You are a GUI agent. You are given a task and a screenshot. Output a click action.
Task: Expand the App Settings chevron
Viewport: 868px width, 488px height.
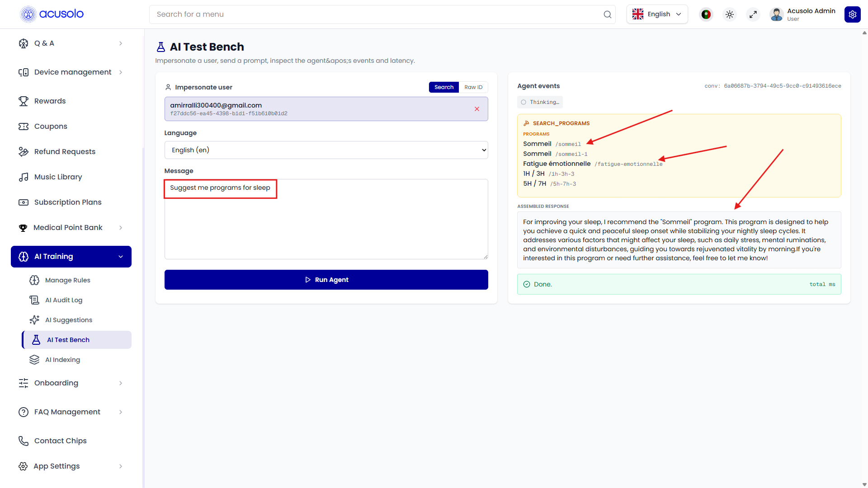coord(121,466)
